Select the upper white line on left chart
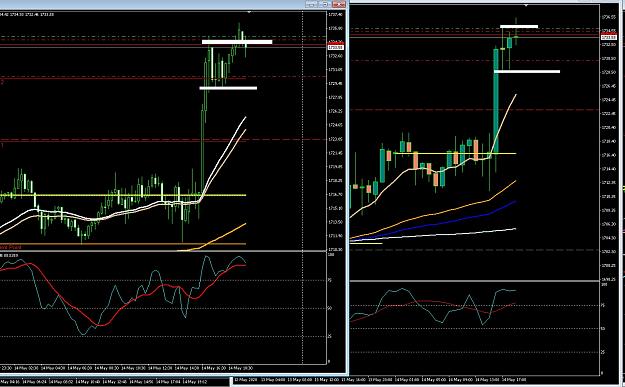This screenshot has height=387, width=625. coord(237,41)
